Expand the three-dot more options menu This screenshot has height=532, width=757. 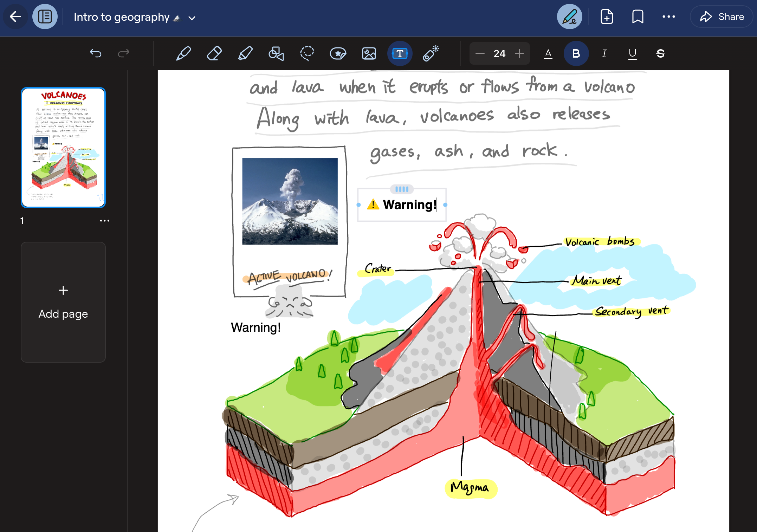click(669, 17)
